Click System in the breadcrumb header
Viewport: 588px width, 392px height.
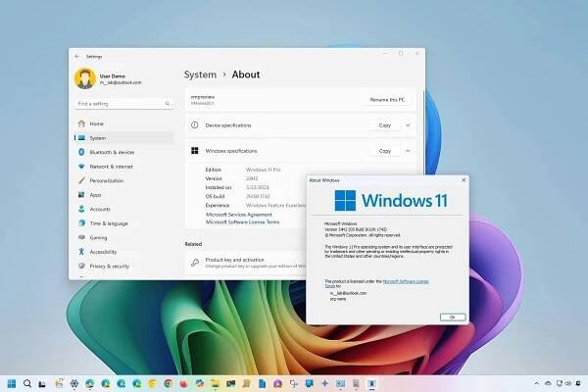pyautogui.click(x=201, y=74)
